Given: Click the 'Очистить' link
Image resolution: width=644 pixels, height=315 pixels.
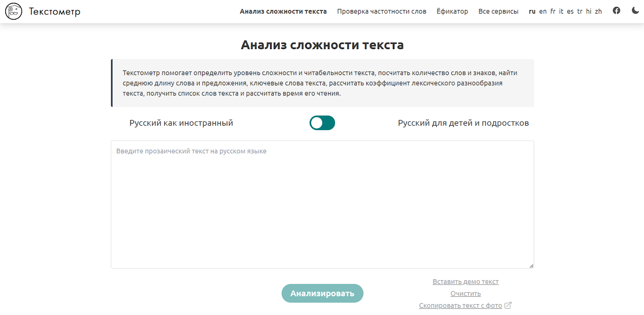Looking at the screenshot, I should [x=465, y=294].
